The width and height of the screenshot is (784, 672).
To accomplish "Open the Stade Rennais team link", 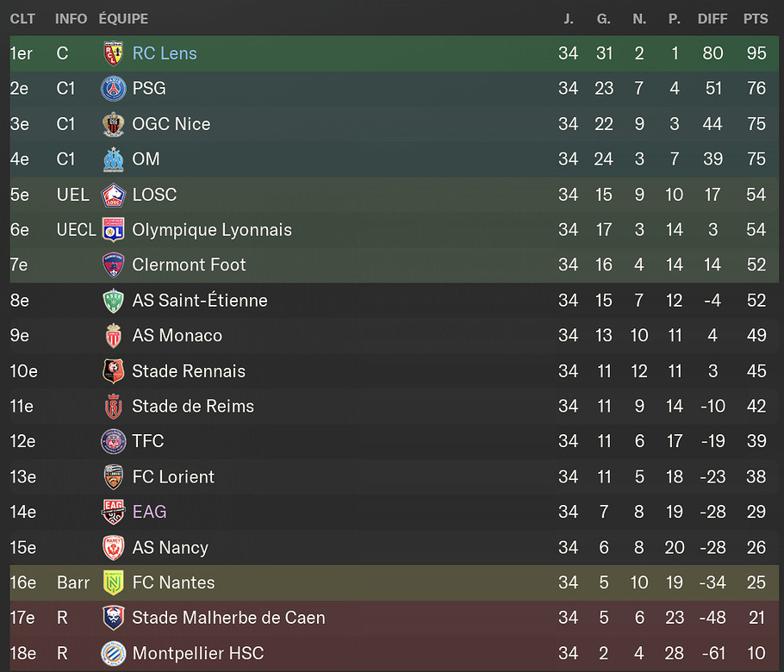I will pos(189,371).
